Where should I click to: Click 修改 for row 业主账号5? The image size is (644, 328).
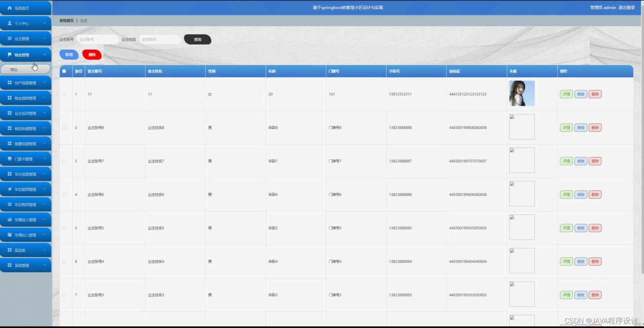[581, 228]
